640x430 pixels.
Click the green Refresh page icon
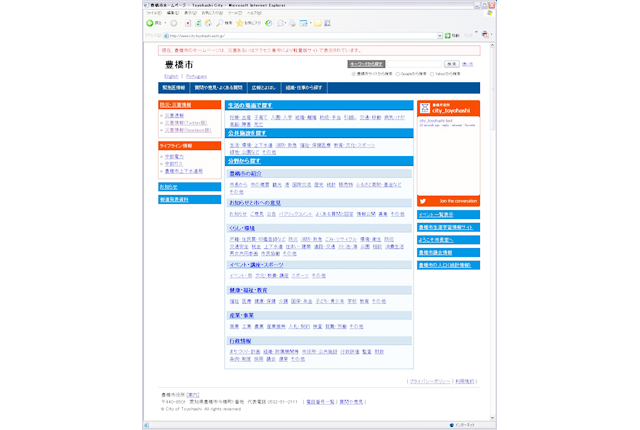point(198,23)
